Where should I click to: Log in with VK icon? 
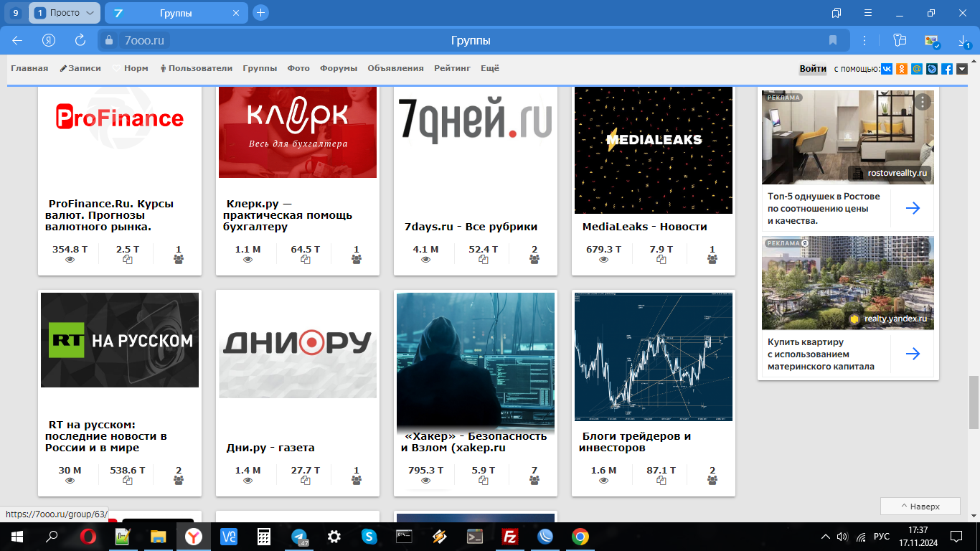887,69
